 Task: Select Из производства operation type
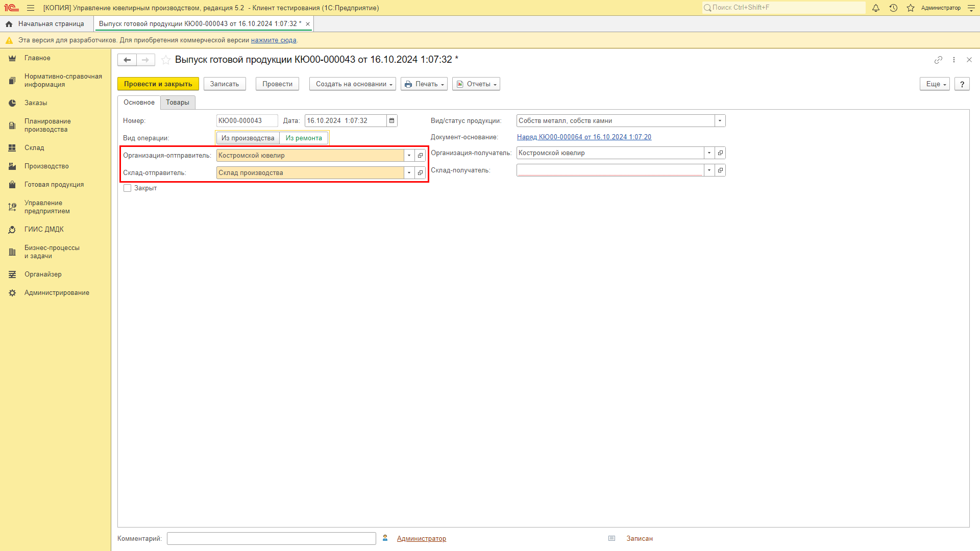click(248, 138)
